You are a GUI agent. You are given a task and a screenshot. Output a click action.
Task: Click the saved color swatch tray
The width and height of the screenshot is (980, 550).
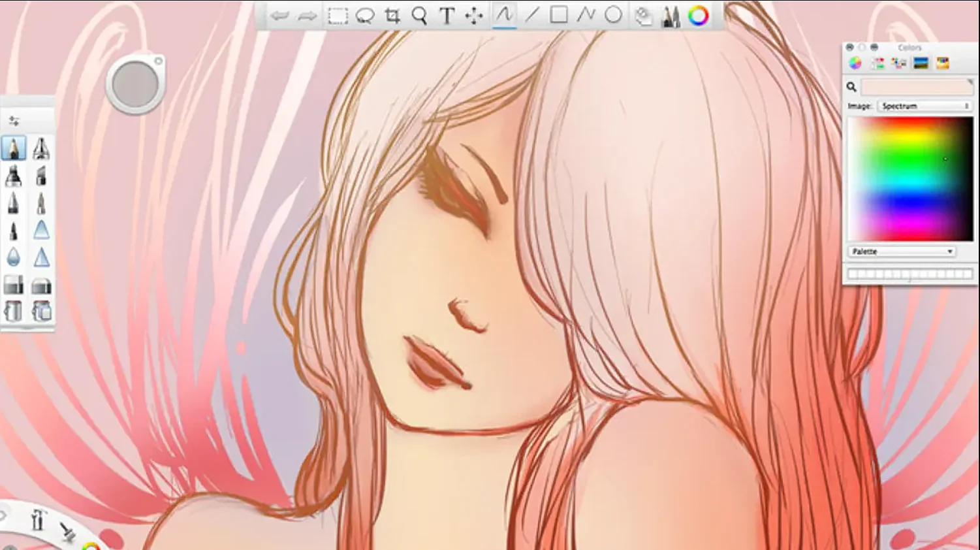909,274
